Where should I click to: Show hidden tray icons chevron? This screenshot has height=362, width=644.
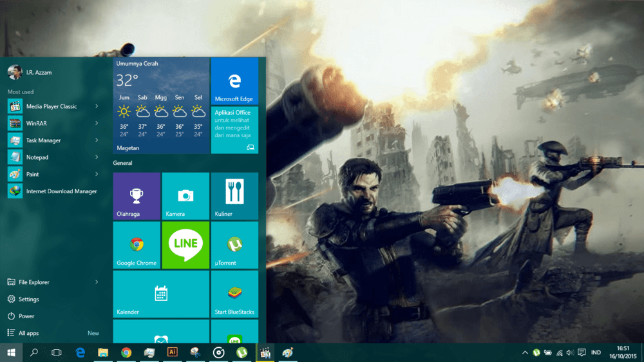(x=525, y=352)
